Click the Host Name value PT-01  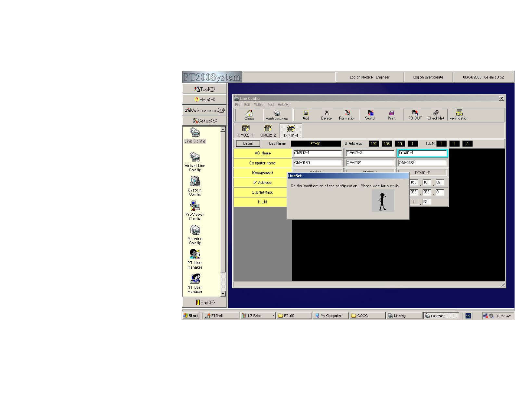(x=316, y=144)
